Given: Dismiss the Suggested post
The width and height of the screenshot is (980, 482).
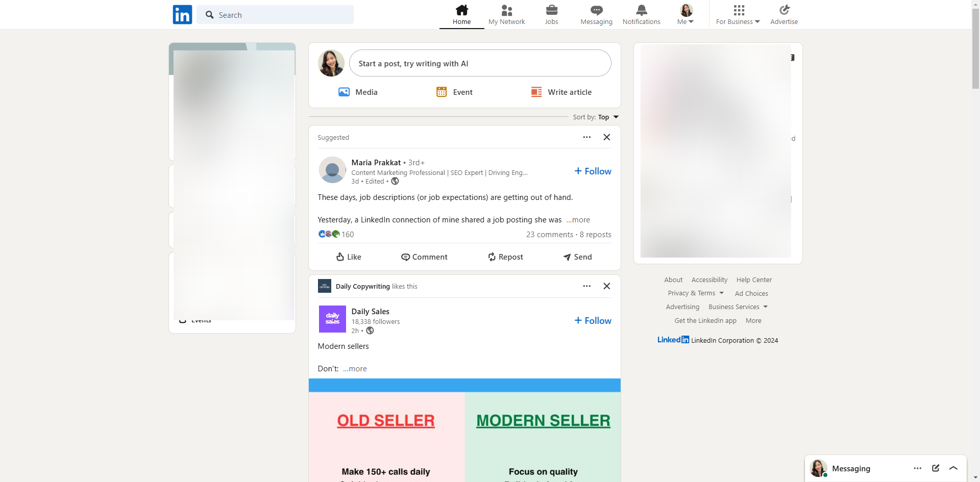Looking at the screenshot, I should [x=606, y=137].
